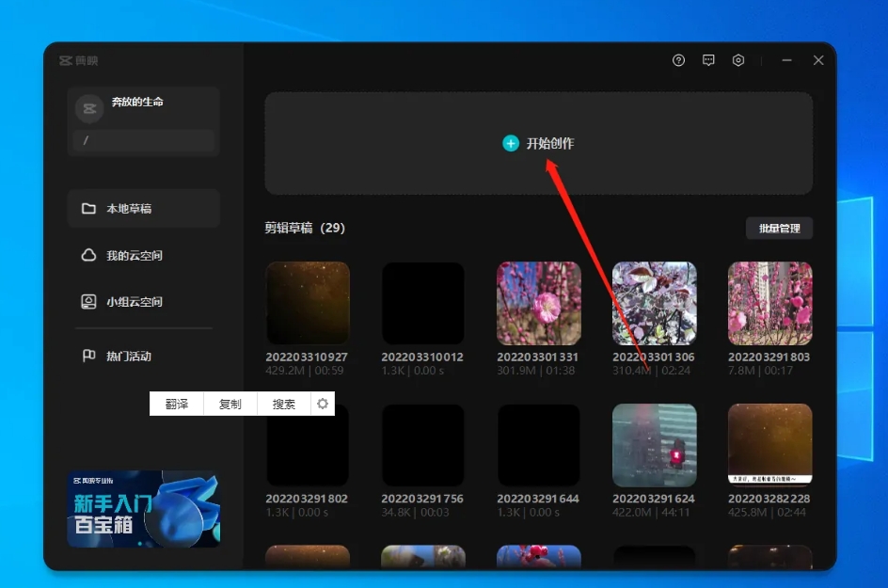
Task: Click draft info 425.8M | 02:44
Action: (767, 512)
